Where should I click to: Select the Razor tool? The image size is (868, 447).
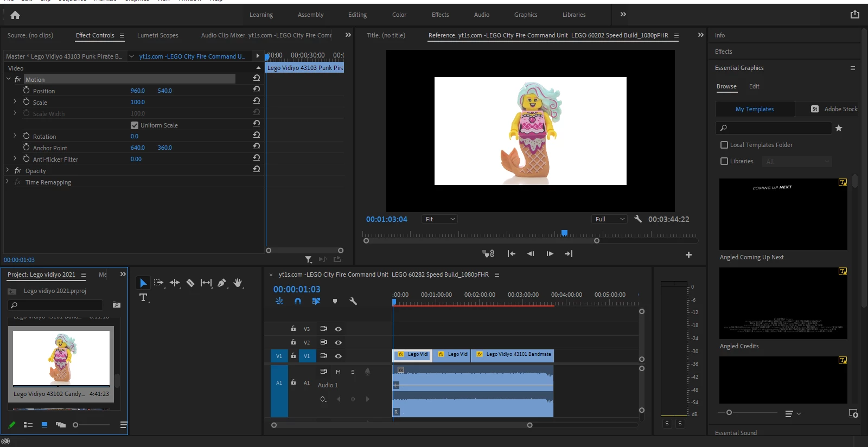click(x=190, y=283)
